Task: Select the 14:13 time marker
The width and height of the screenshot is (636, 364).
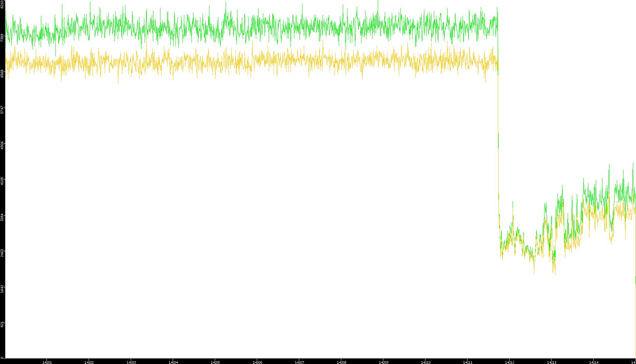Action: coord(552,362)
